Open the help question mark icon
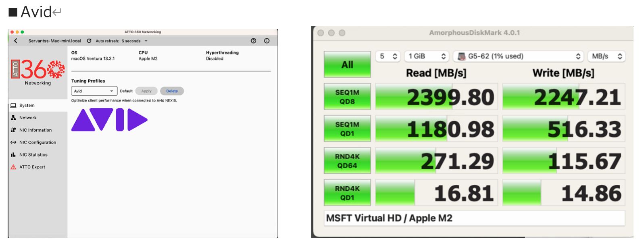This screenshot has width=644, height=250. pos(253,41)
